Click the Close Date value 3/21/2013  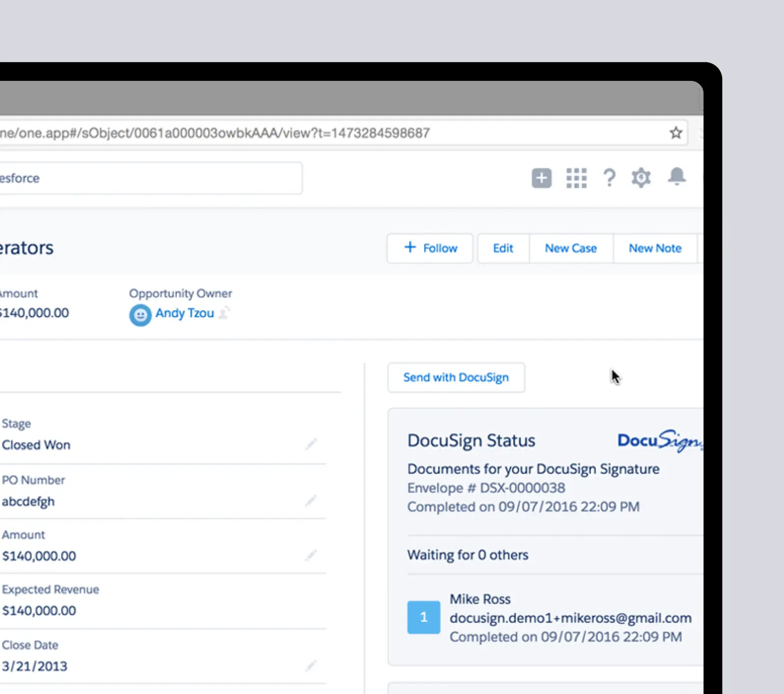(35, 666)
